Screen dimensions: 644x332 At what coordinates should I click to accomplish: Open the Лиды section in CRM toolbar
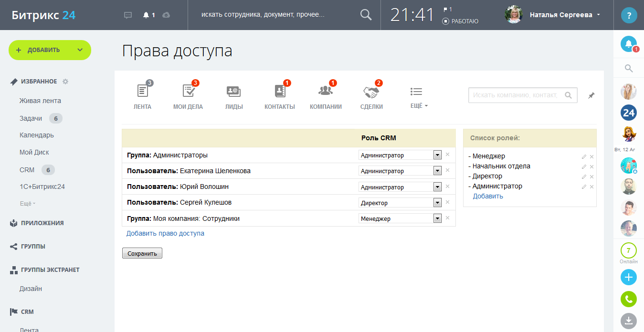[x=233, y=94]
